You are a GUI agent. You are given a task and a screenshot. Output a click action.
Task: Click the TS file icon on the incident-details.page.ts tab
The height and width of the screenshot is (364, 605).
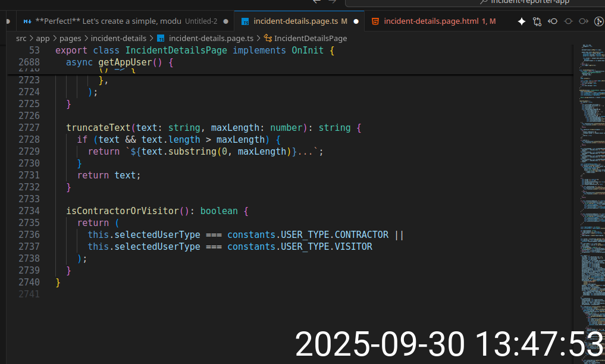245,21
